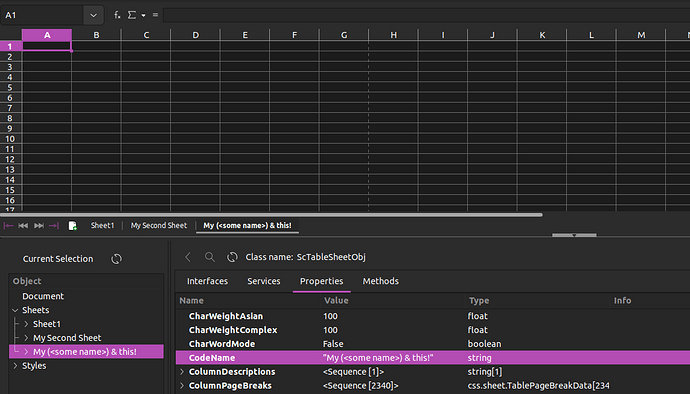Go to next sheet tab arrow

coord(39,226)
